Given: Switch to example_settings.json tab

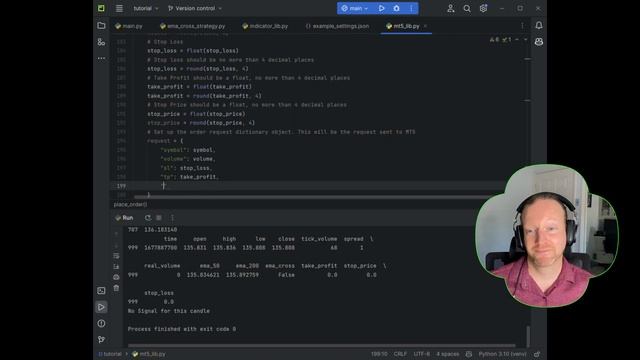Looking at the screenshot, I should pos(337,26).
